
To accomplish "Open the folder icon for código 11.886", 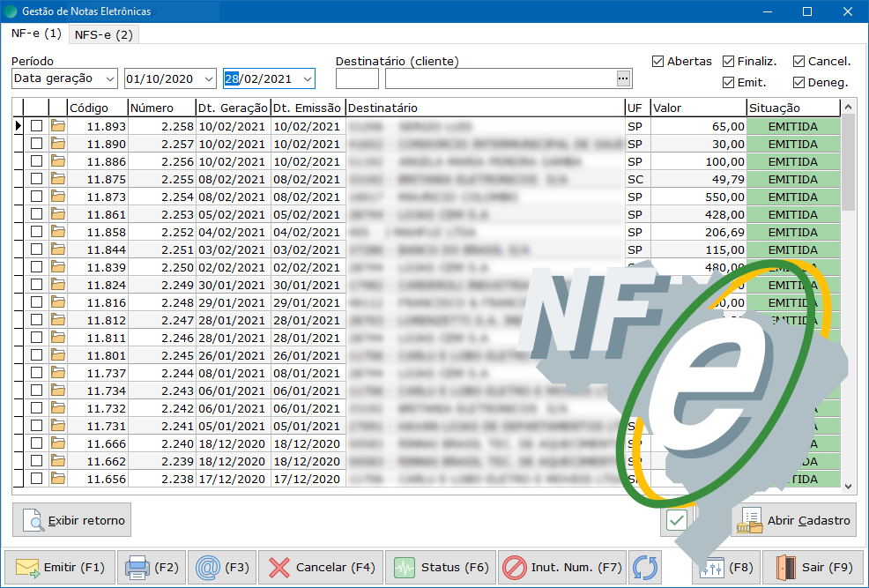I will coord(58,162).
